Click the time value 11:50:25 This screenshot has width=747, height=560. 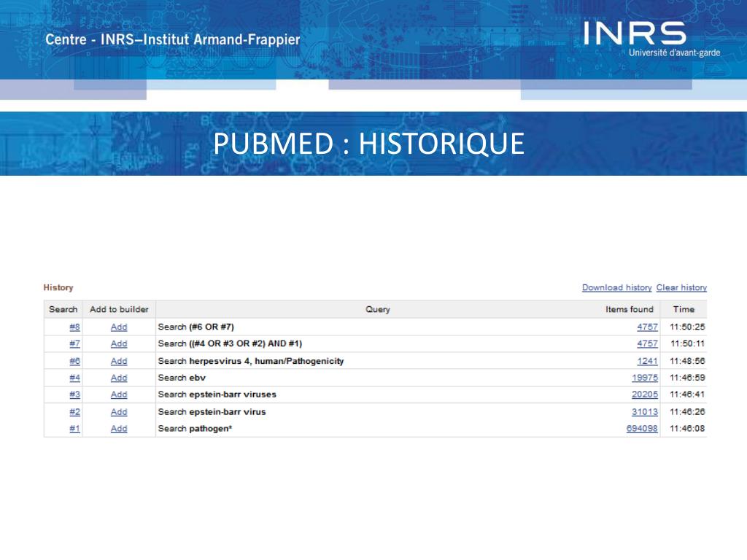687,327
